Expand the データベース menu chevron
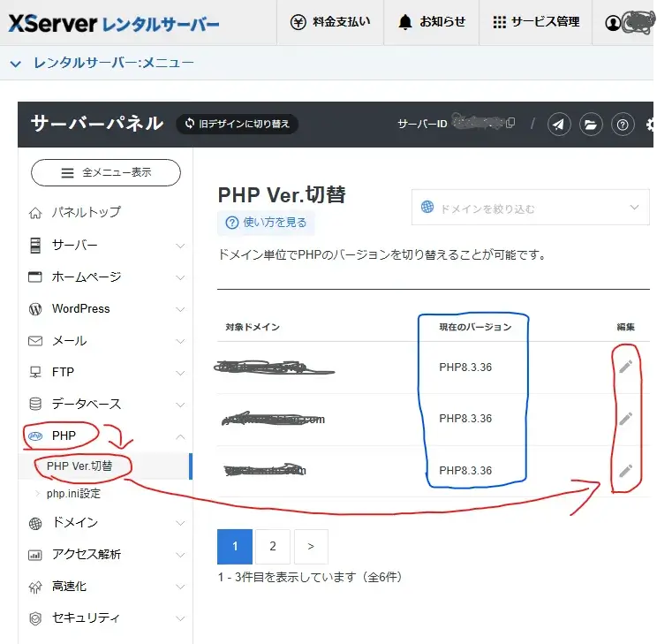Viewport: 657px width, 644px height. 180,405
